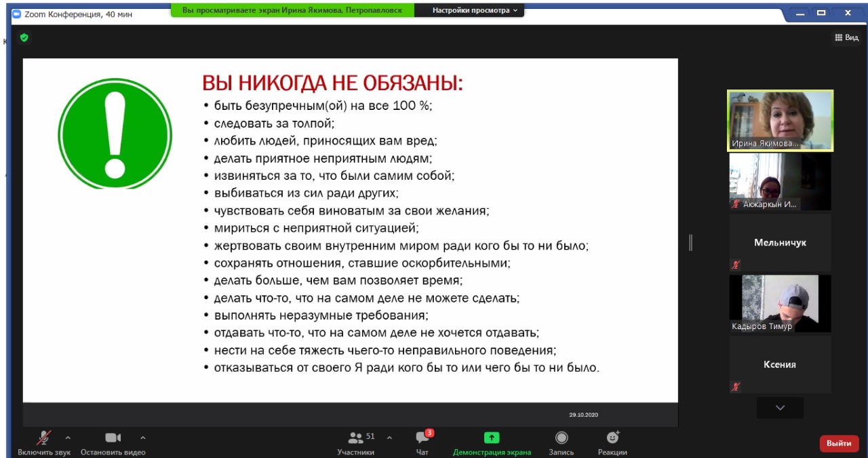Select Аюкаркын participant video thumbnail
The image size is (868, 458).
[x=781, y=181]
